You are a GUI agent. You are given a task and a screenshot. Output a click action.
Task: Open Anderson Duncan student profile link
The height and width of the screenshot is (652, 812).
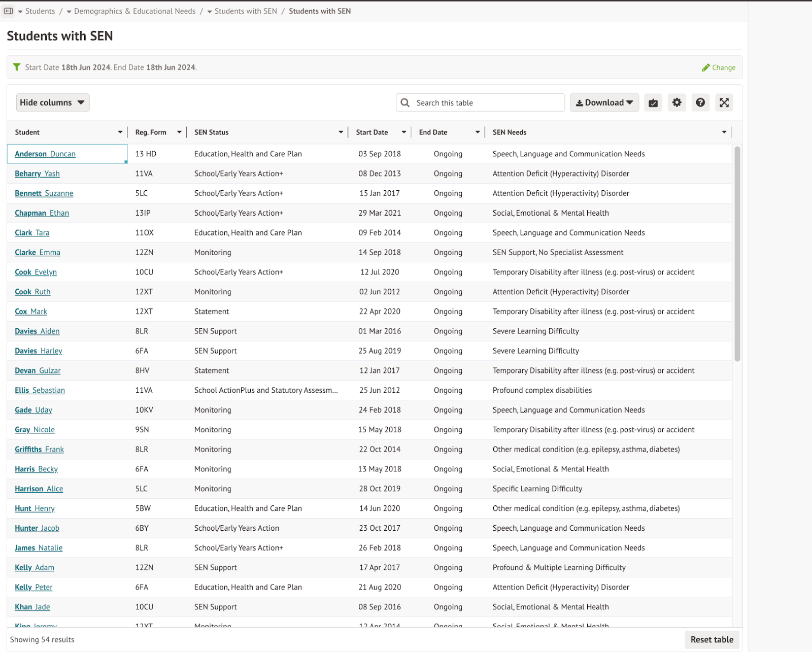[45, 154]
